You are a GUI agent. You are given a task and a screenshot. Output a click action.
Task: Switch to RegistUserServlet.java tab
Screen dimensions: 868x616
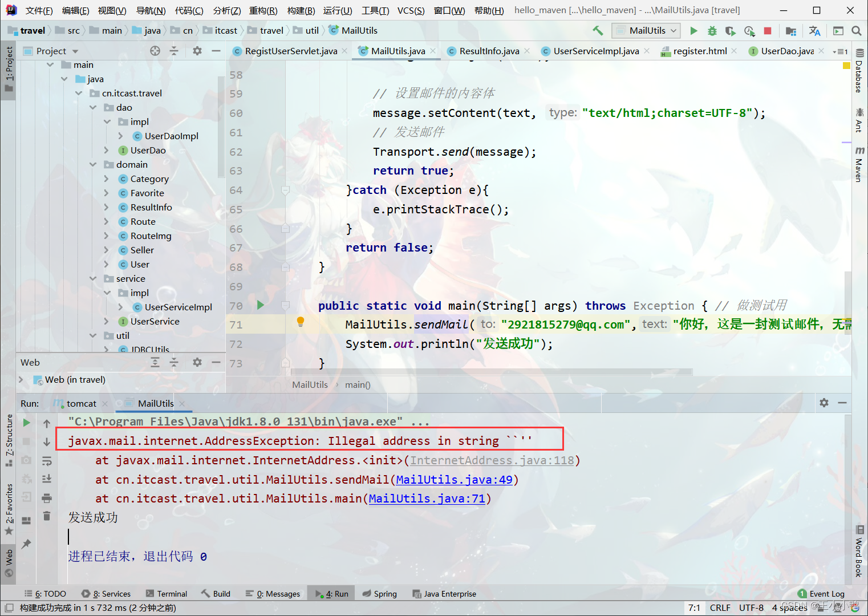291,51
